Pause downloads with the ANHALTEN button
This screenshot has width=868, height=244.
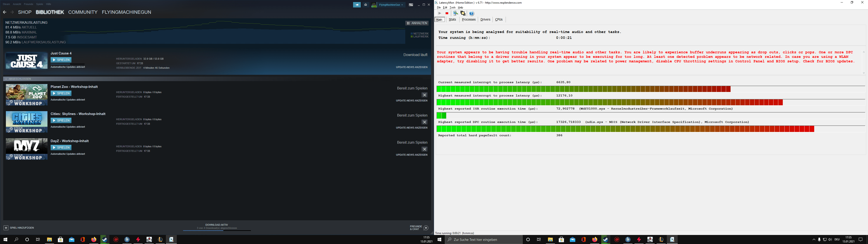tap(417, 23)
